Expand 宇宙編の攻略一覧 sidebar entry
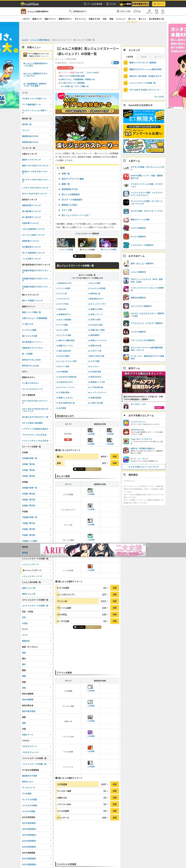This screenshot has height=868, width=186. pyautogui.click(x=37, y=517)
